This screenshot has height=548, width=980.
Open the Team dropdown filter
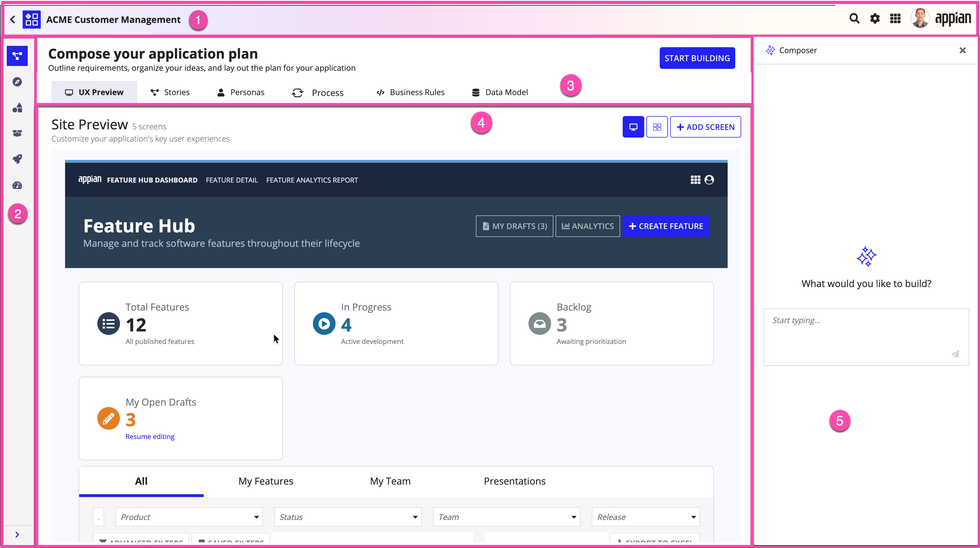tap(507, 517)
